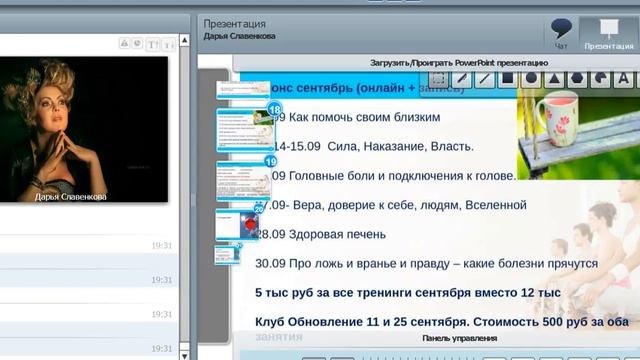The height and width of the screenshot is (360, 640).
Task: Open slide thumbnail numbered 20 with red image
Action: pyautogui.click(x=238, y=224)
